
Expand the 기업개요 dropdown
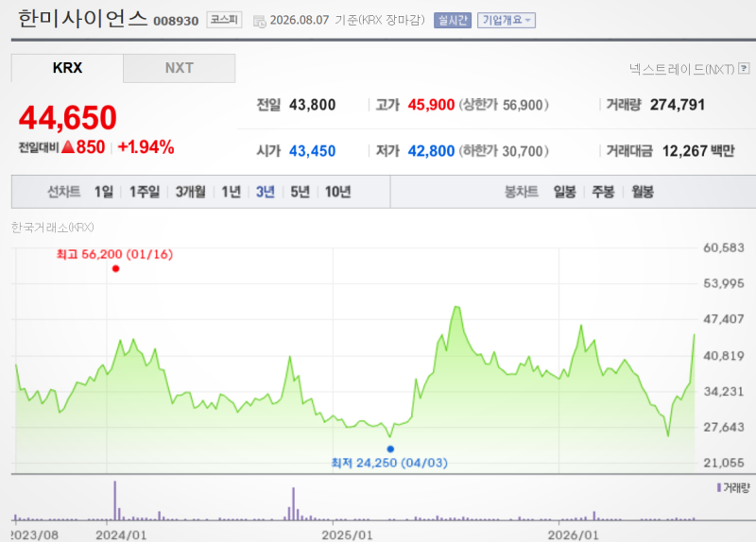507,20
